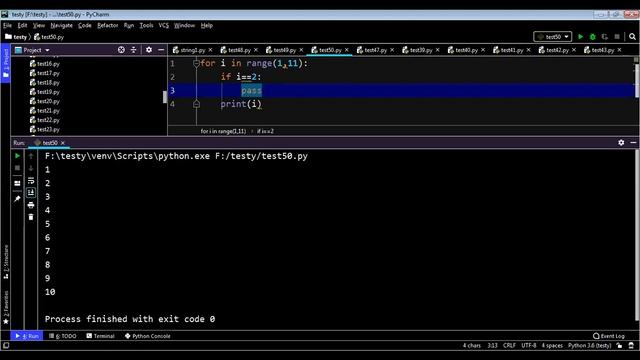
Task: Open the Refactor menu
Action: pyautogui.click(x=107, y=25)
